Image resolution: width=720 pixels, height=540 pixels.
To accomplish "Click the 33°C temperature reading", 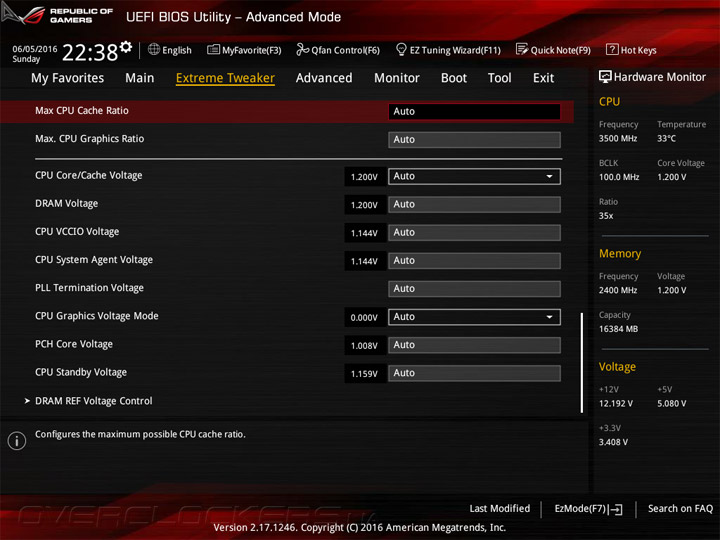I will (x=666, y=138).
